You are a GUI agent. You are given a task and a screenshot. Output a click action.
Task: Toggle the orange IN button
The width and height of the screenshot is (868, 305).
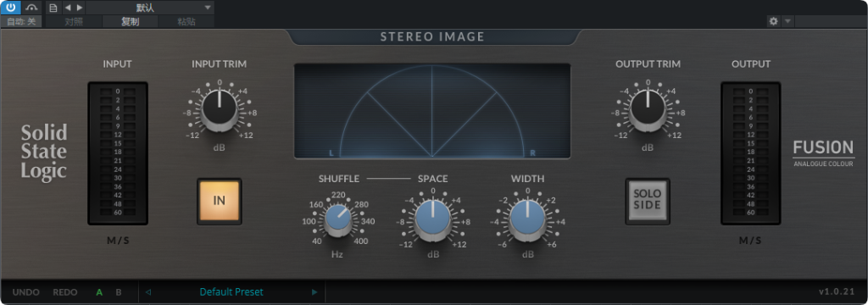click(x=220, y=201)
